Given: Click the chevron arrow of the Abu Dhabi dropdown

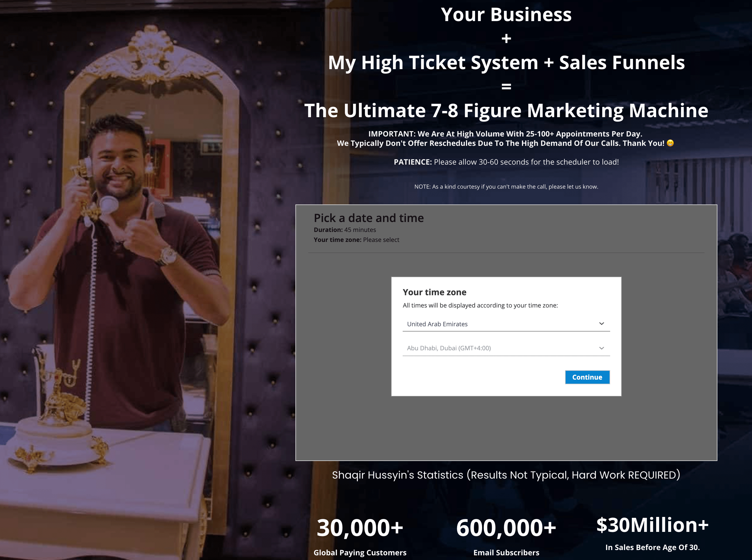Looking at the screenshot, I should click(x=601, y=348).
